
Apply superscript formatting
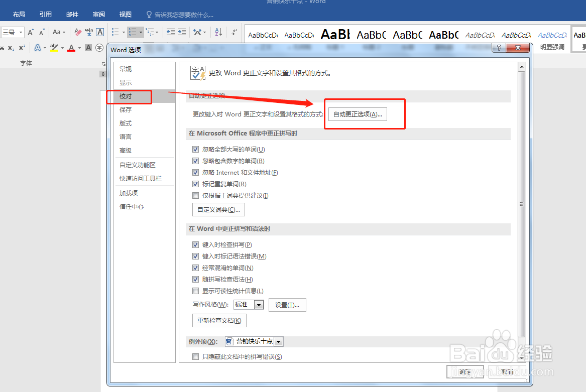[22, 48]
